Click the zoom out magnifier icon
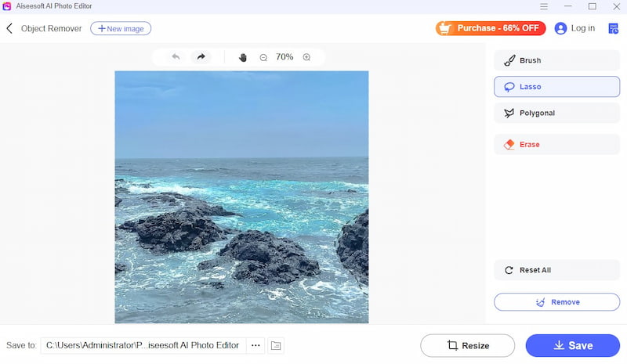The width and height of the screenshot is (627, 364). [x=263, y=57]
